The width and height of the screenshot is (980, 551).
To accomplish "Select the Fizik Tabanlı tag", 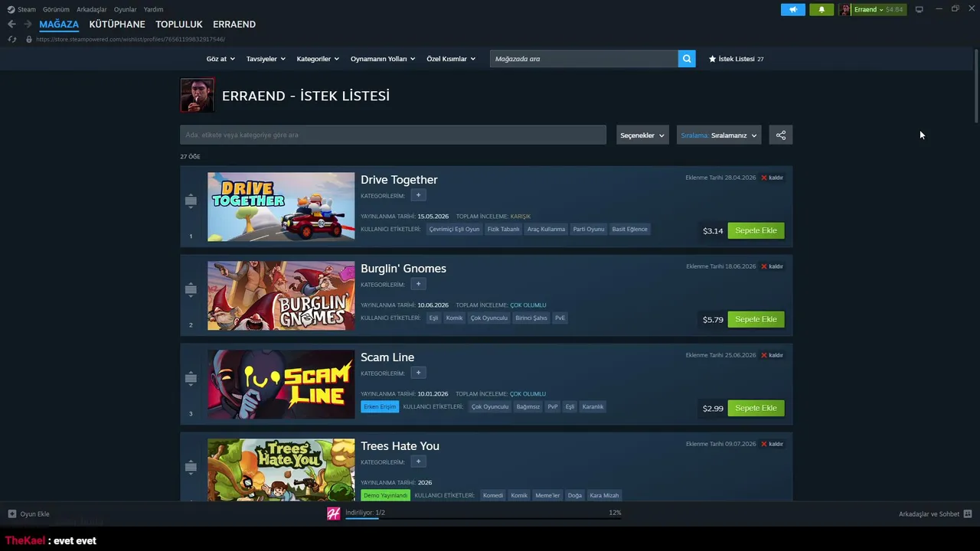I will (x=503, y=229).
